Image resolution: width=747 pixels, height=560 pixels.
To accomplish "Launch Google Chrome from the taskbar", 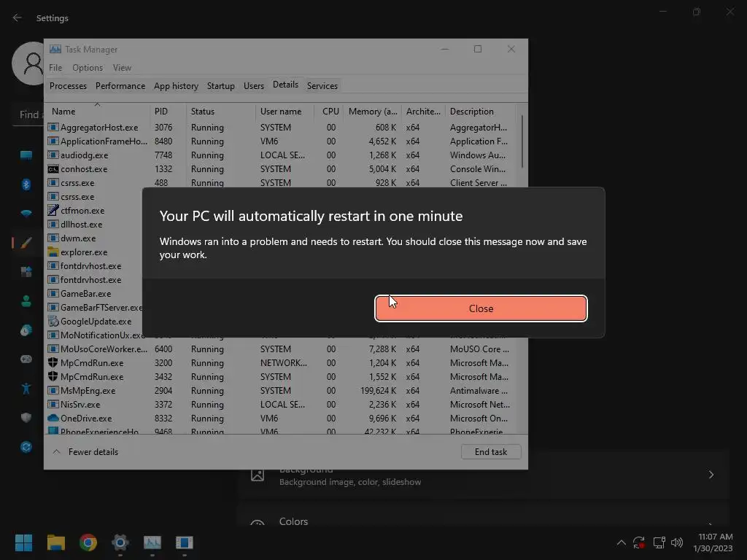I will 88,542.
